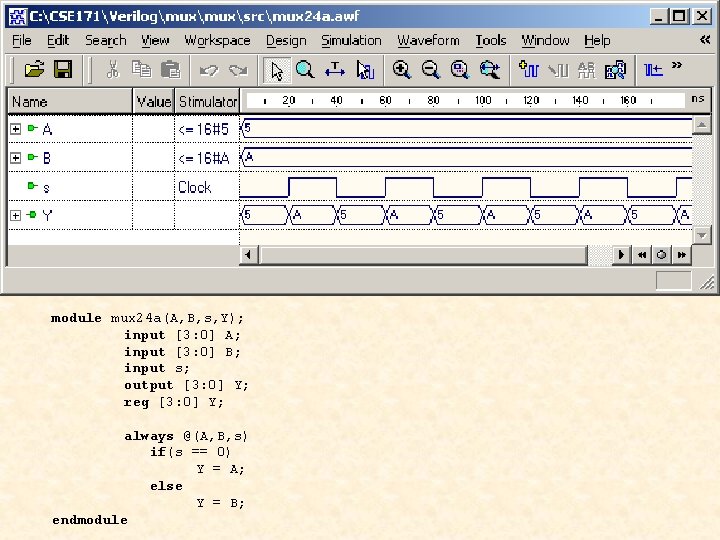Select signal s row in name list
The image size is (720, 540).
70,187
